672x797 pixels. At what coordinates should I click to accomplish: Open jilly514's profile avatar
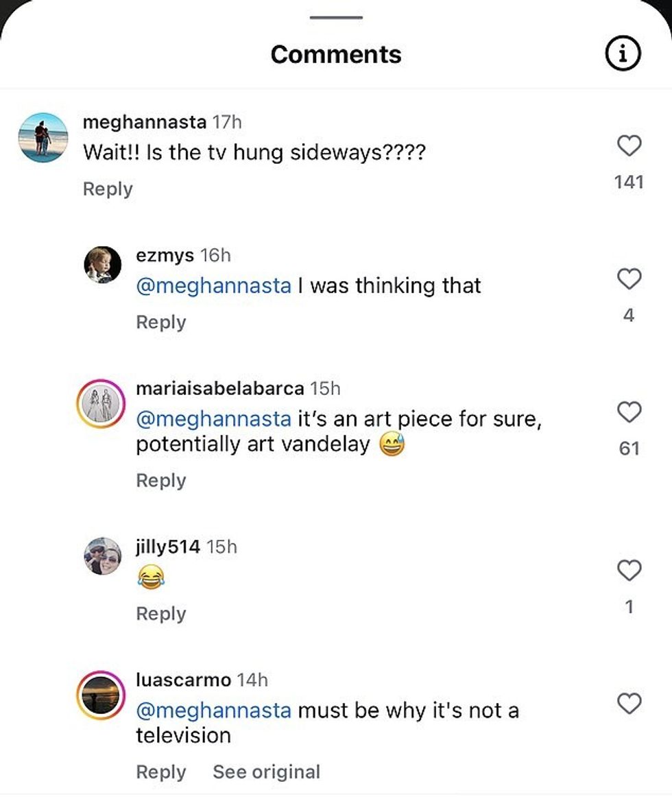pyautogui.click(x=103, y=556)
